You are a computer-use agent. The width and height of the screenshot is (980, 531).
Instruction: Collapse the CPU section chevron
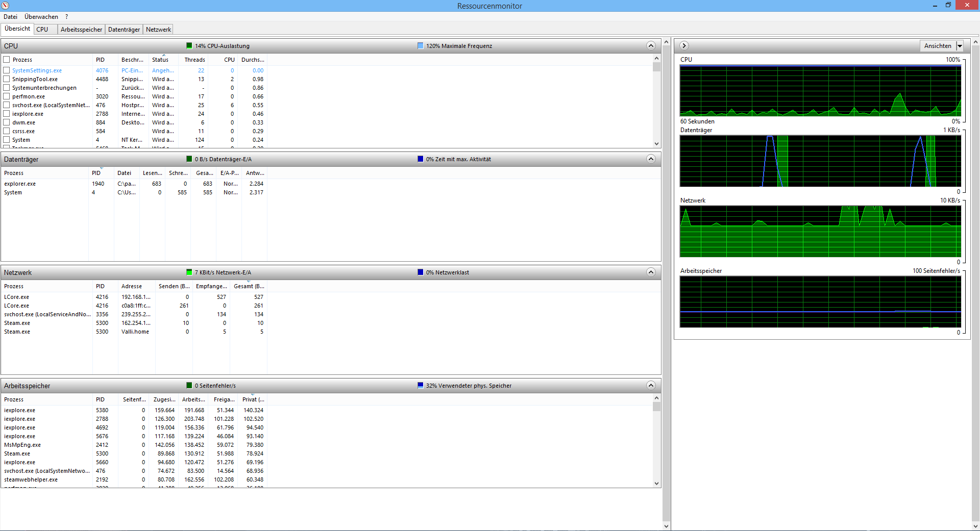[x=651, y=45]
